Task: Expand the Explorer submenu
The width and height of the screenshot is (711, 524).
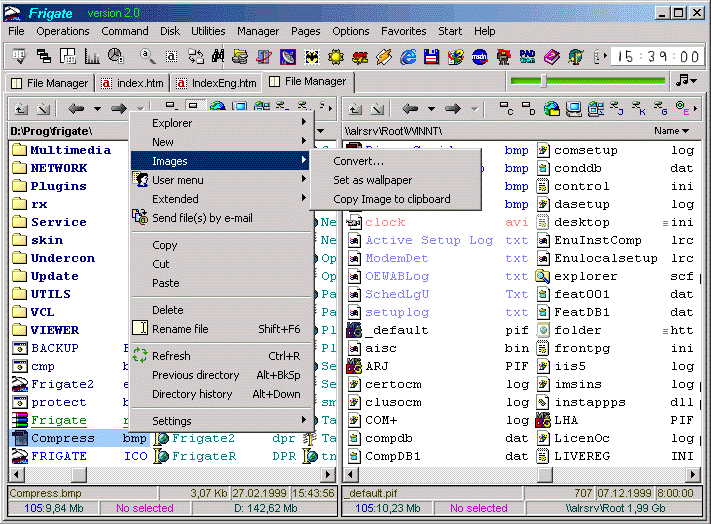Action: coord(220,123)
